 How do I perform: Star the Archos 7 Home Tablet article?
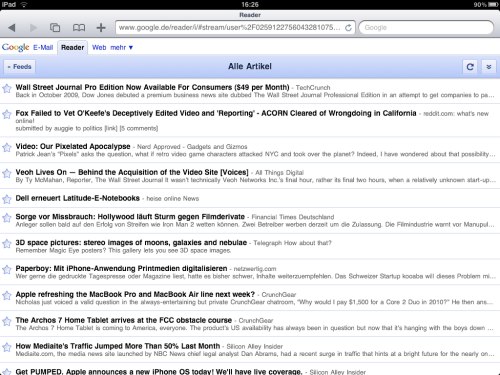click(x=7, y=321)
